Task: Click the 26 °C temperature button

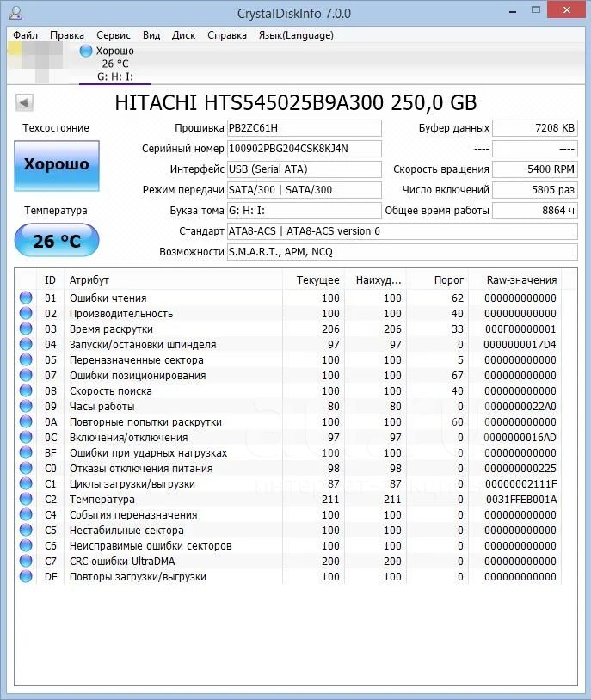Action: [x=57, y=241]
